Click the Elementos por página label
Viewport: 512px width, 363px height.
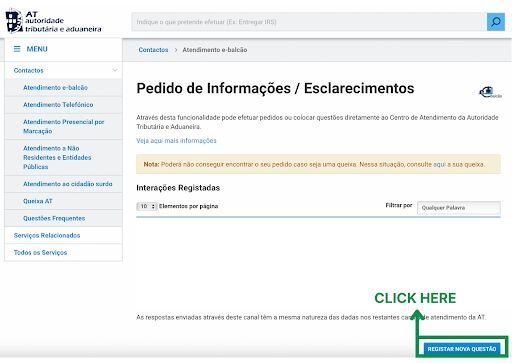click(x=188, y=206)
